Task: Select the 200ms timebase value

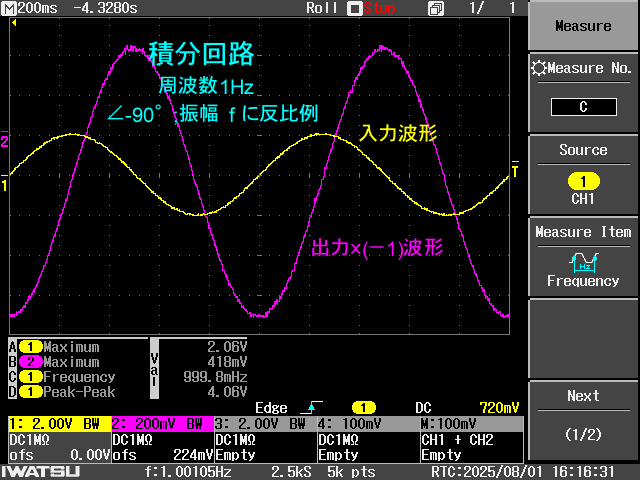Action: (37, 8)
